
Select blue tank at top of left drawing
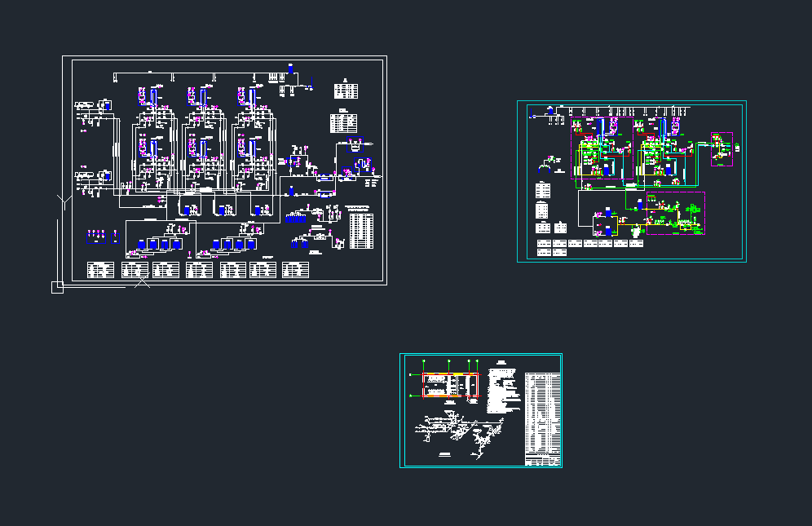click(291, 69)
